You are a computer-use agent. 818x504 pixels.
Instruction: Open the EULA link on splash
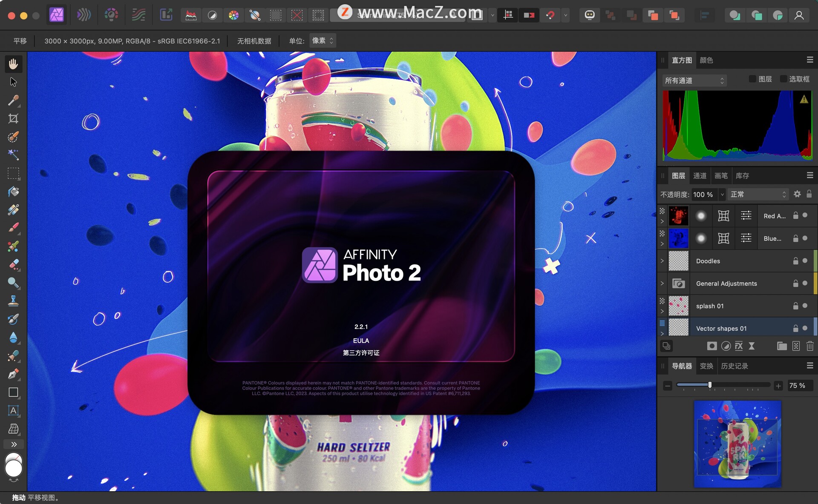361,341
